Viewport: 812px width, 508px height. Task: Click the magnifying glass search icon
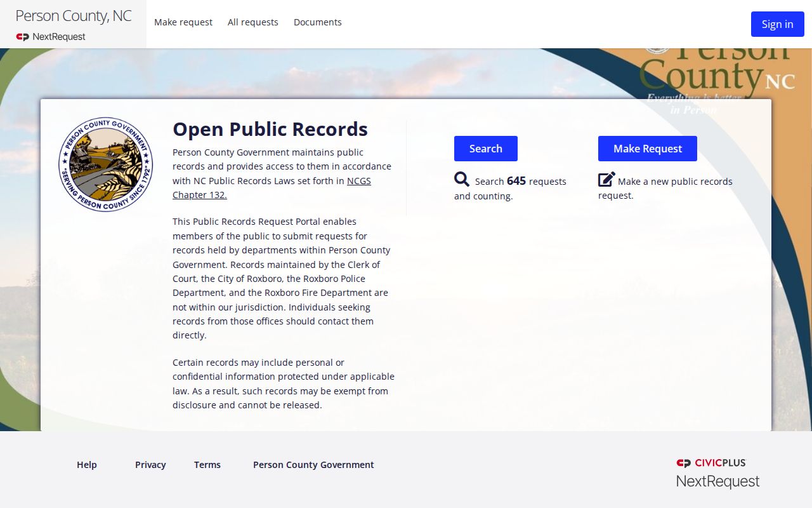(462, 179)
